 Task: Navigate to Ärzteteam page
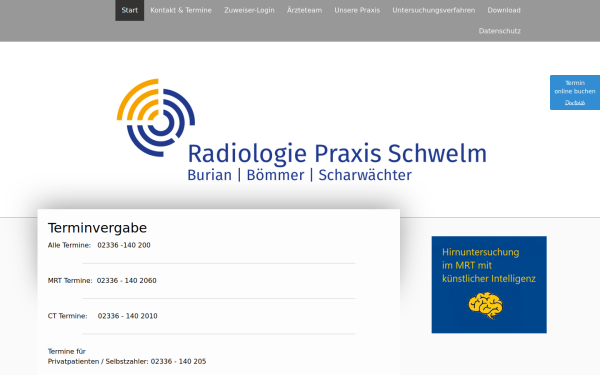coord(304,10)
